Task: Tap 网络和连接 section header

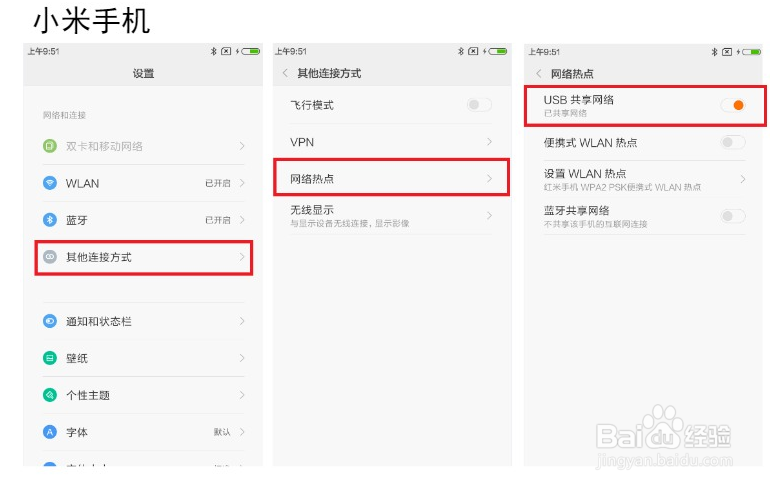Action: [64, 115]
